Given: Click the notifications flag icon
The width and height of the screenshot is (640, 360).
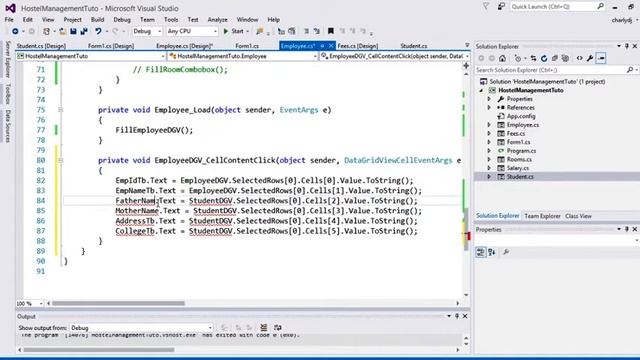Looking at the screenshot, I should point(486,7).
